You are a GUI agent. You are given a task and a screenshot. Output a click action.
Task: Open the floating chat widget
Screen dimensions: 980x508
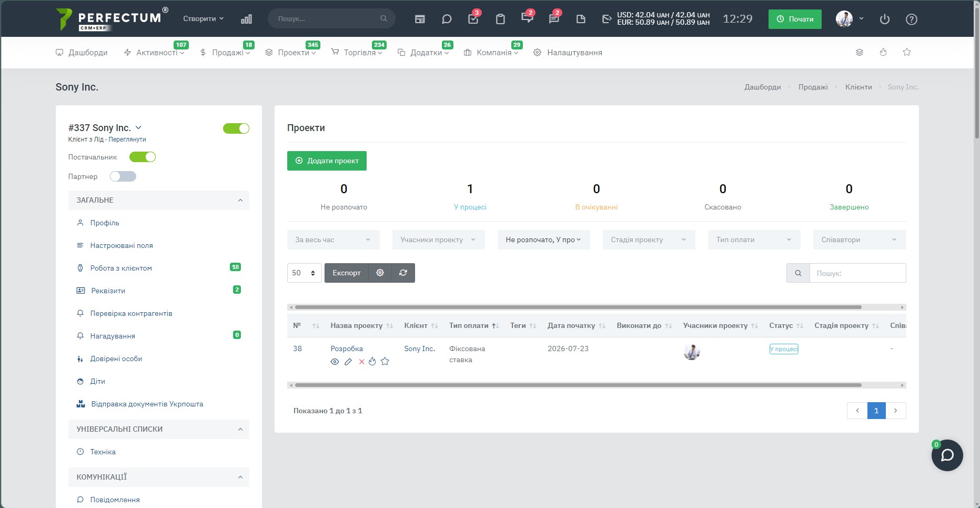tap(947, 455)
